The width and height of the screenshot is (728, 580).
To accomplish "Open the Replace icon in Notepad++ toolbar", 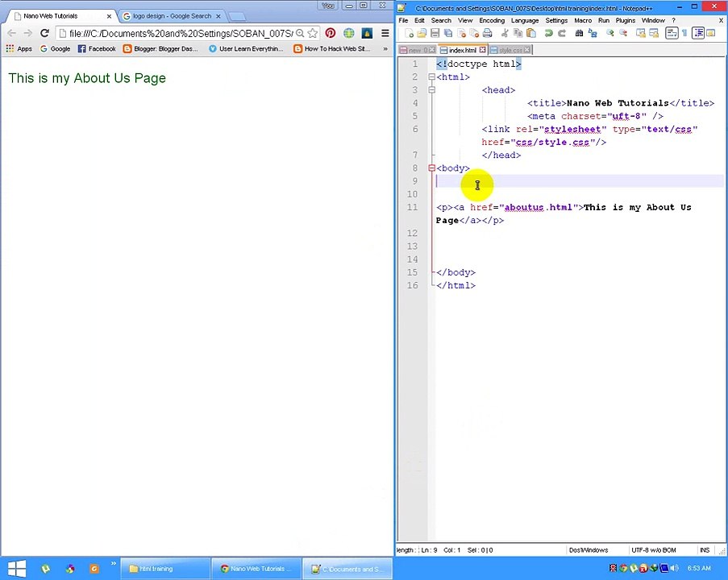I will tap(593, 33).
